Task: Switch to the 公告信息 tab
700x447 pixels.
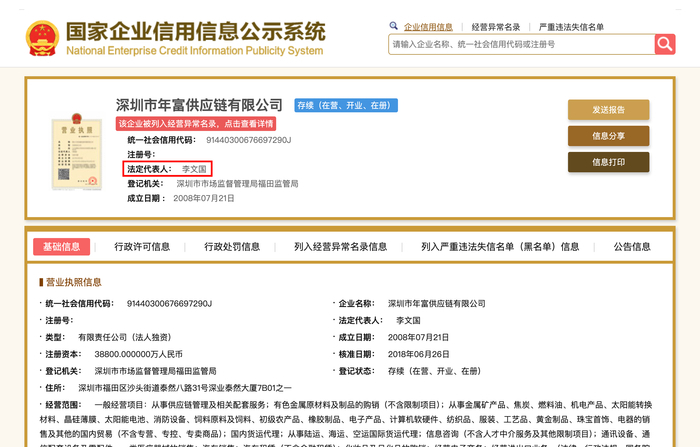Action: point(632,247)
